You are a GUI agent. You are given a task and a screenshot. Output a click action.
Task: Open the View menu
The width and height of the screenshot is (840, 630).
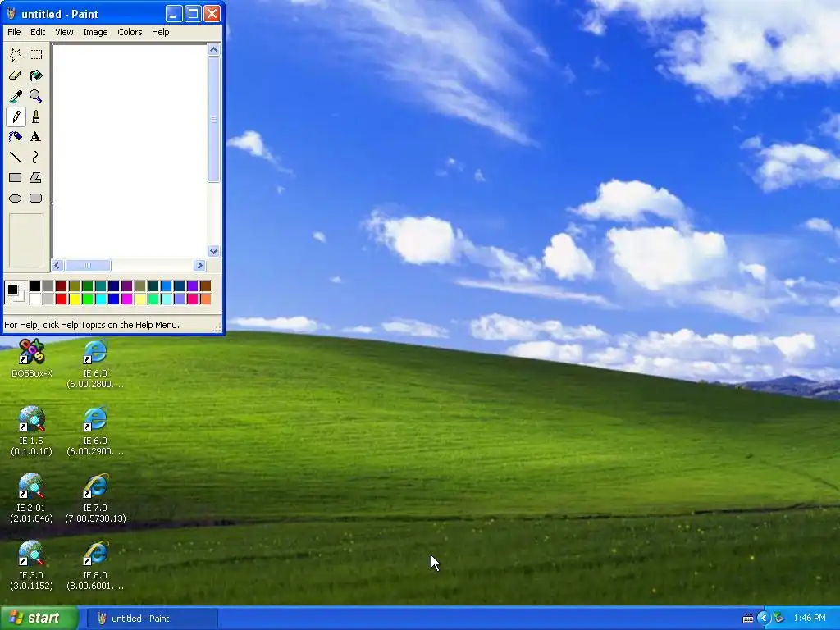point(64,32)
